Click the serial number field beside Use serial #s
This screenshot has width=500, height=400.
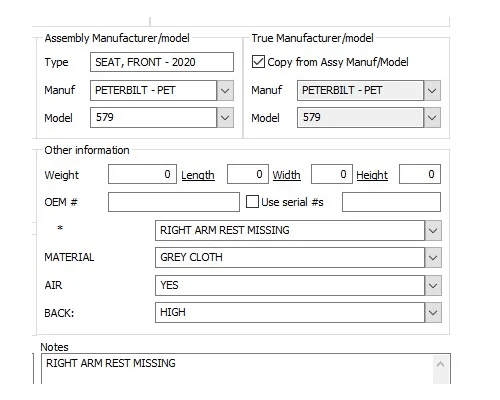[391, 202]
